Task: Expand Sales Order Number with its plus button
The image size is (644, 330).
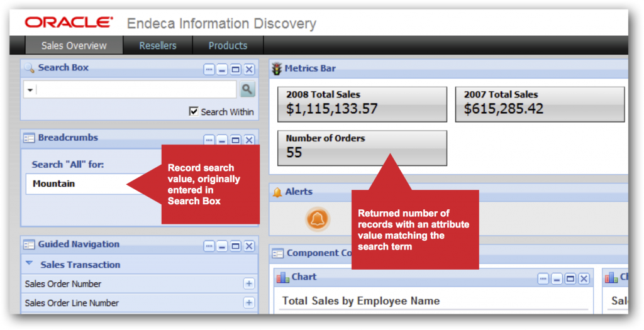Action: [248, 283]
